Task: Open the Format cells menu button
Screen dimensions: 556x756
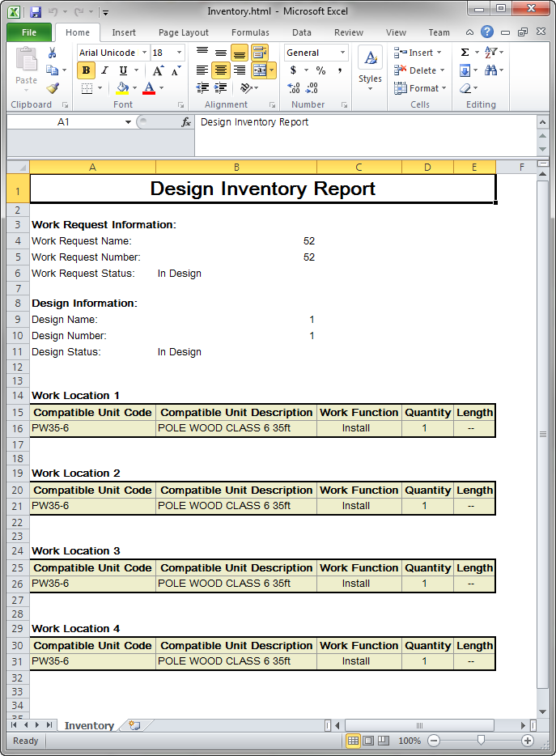Action: 420,88
